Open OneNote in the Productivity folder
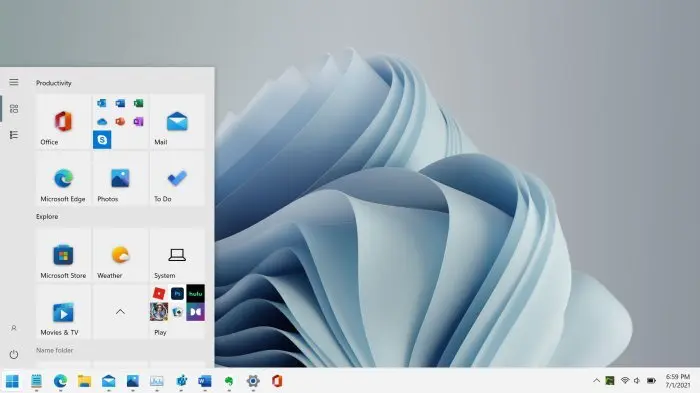Screen dimensions: 700x393 tap(138, 121)
